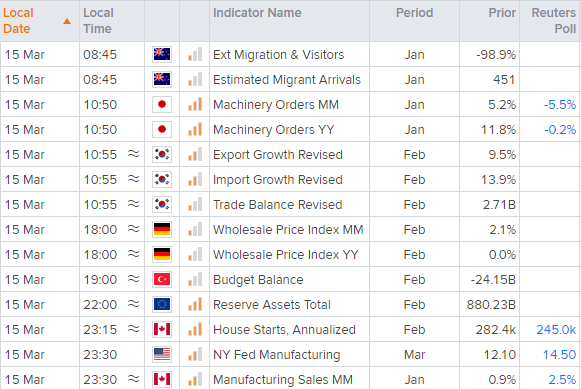Image resolution: width=581 pixels, height=389 pixels.
Task: Click the EU flag for Reserve Assets Total
Action: click(x=162, y=305)
